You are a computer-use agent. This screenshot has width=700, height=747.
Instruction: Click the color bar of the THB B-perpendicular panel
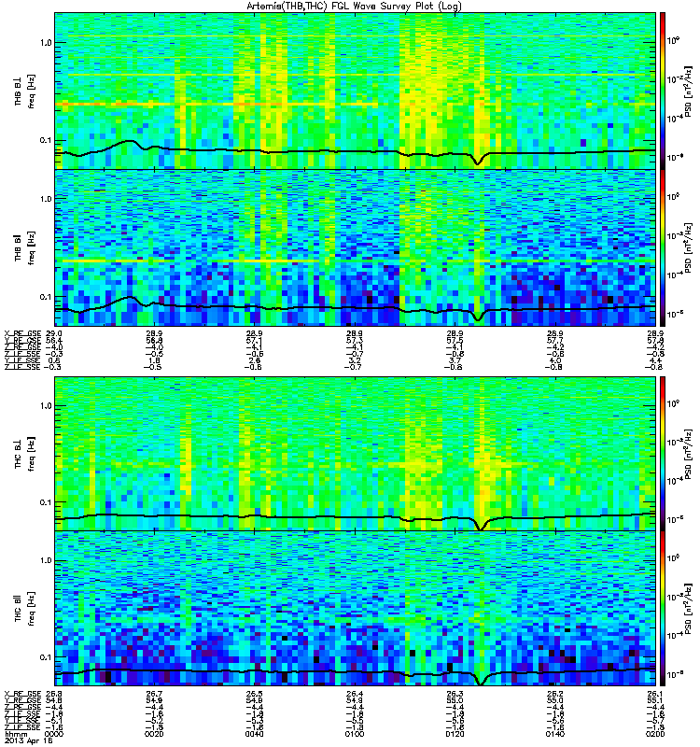pos(662,91)
